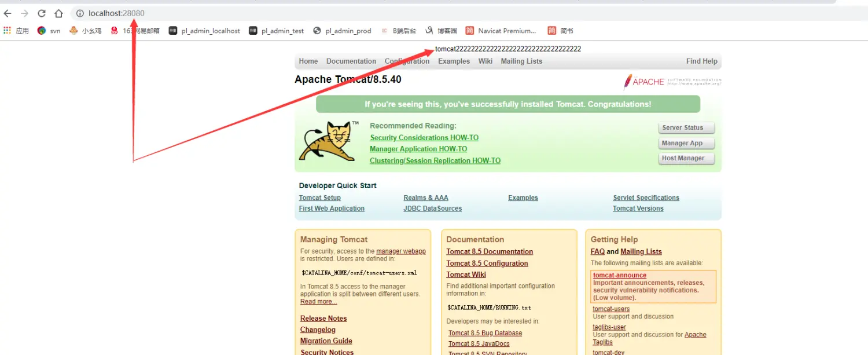Open Tomcat 8.5 Bug Database link

point(486,333)
